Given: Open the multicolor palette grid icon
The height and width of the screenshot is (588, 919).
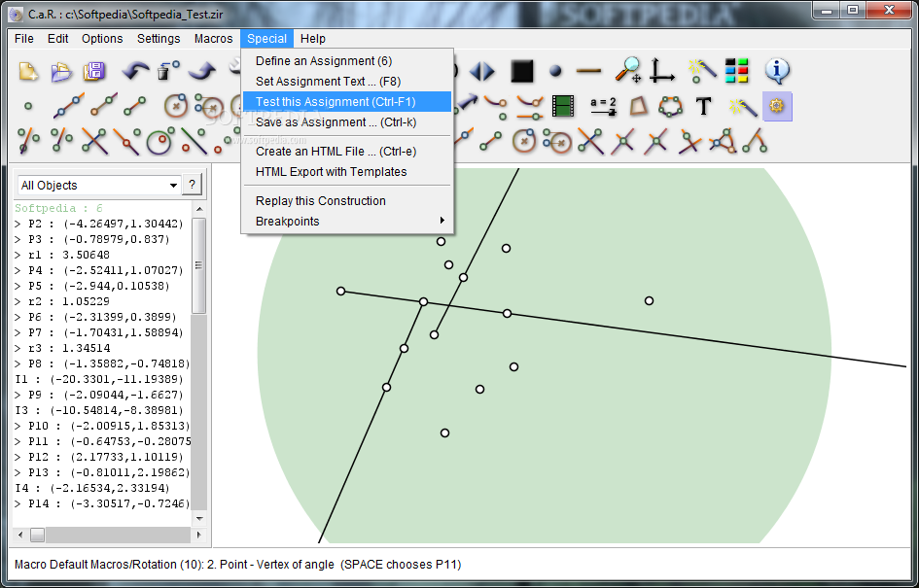Looking at the screenshot, I should pyautogui.click(x=737, y=71).
